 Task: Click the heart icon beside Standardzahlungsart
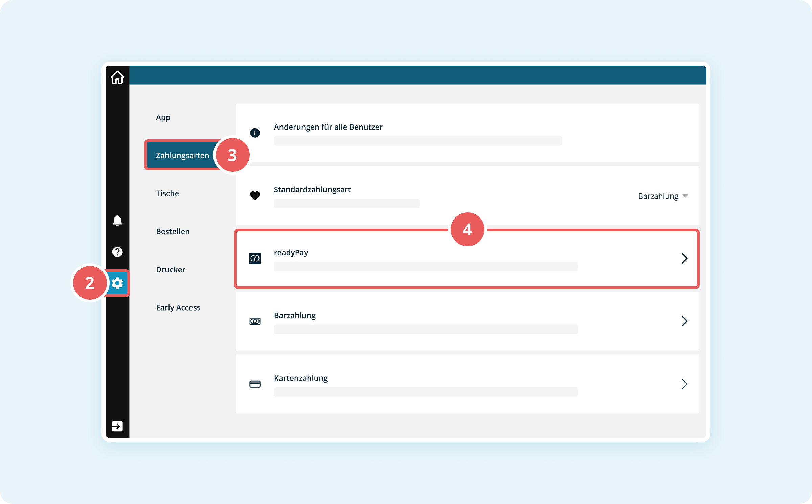coord(255,196)
